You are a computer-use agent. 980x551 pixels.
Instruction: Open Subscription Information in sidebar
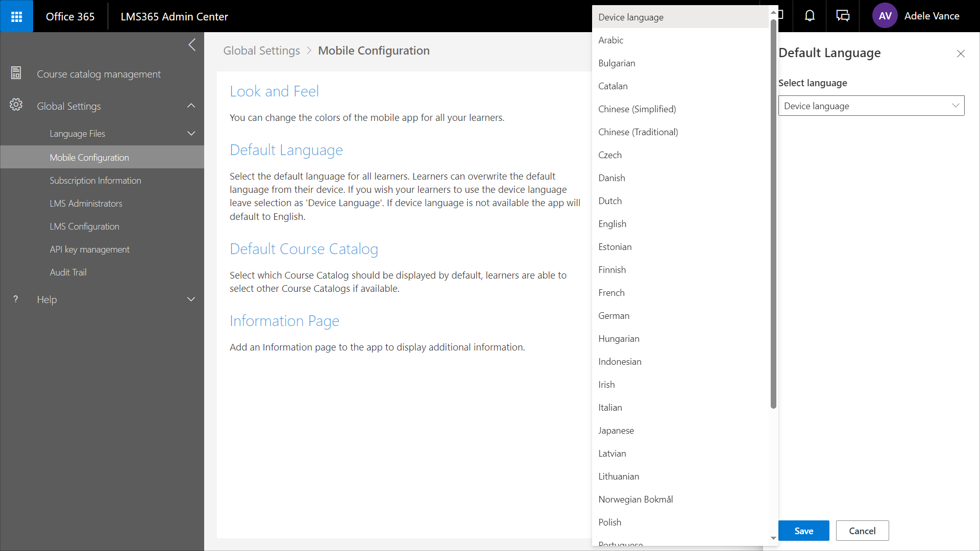[95, 181]
